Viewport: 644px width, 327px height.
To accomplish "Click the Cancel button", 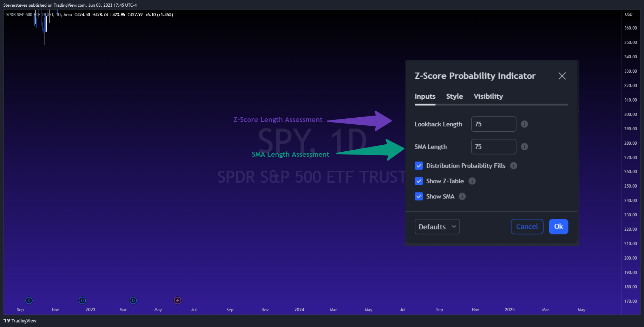I will (527, 227).
